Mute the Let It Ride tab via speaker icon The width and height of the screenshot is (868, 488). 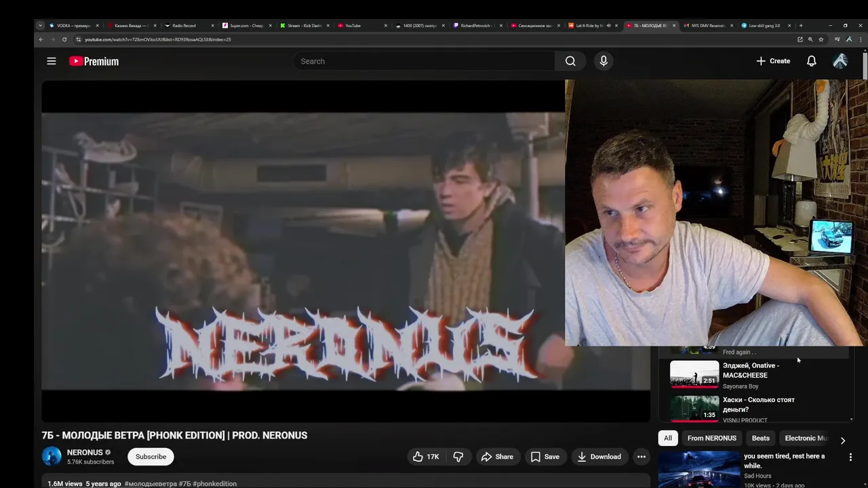[609, 26]
